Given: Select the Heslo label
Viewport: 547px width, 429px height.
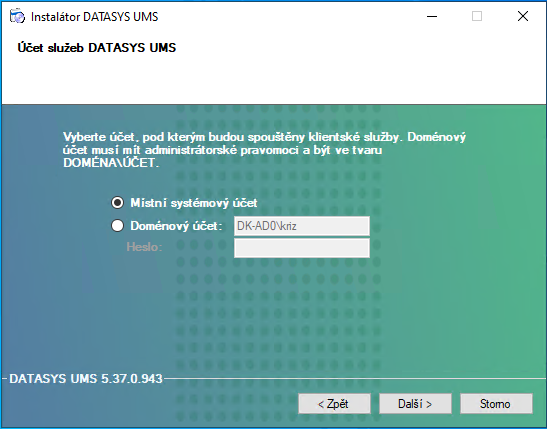Looking at the screenshot, I should point(144,247).
